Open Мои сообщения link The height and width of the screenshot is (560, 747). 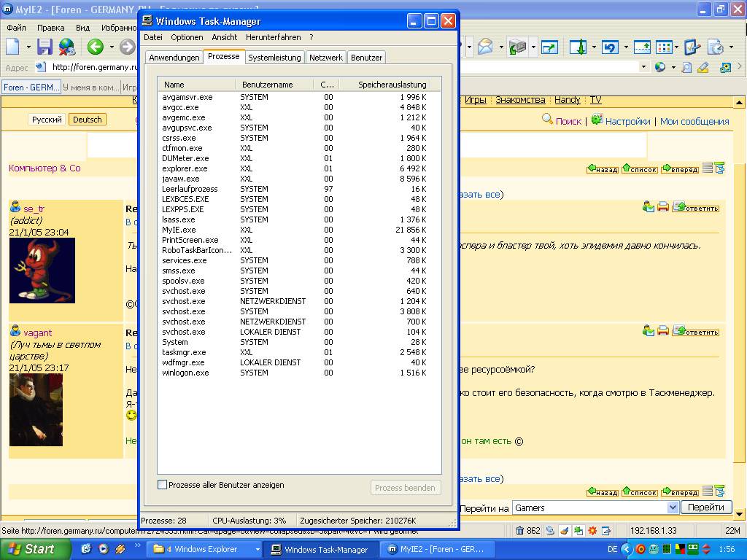(694, 122)
